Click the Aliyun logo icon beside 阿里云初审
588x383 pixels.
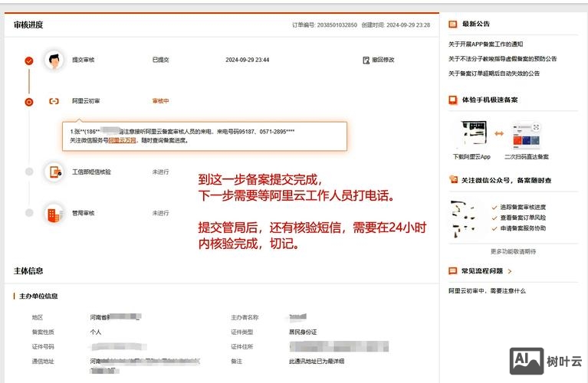click(54, 101)
